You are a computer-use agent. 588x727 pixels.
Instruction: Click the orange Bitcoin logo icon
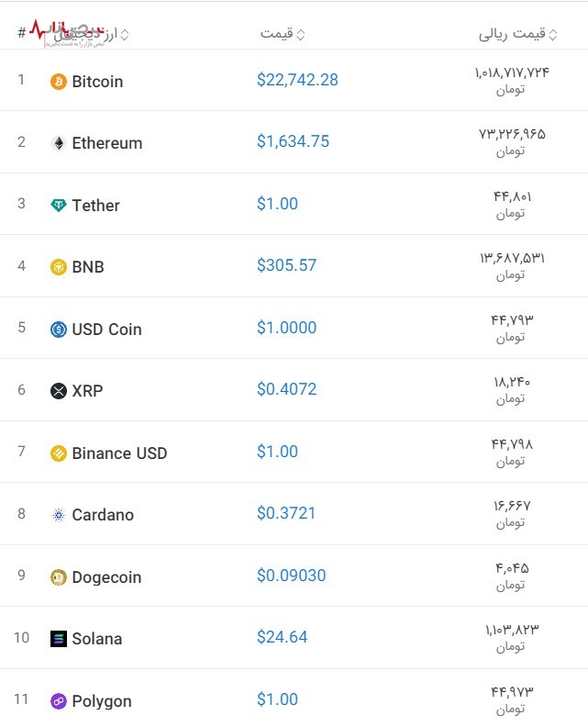pos(59,82)
